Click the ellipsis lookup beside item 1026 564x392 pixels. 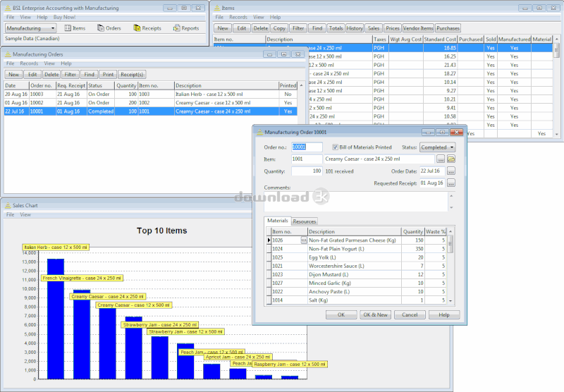tap(304, 240)
